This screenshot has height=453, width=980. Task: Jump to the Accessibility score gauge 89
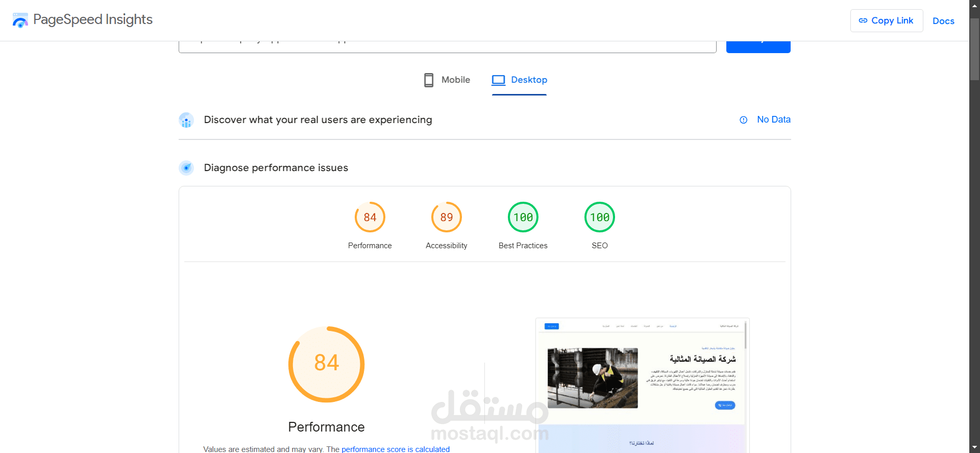[447, 217]
